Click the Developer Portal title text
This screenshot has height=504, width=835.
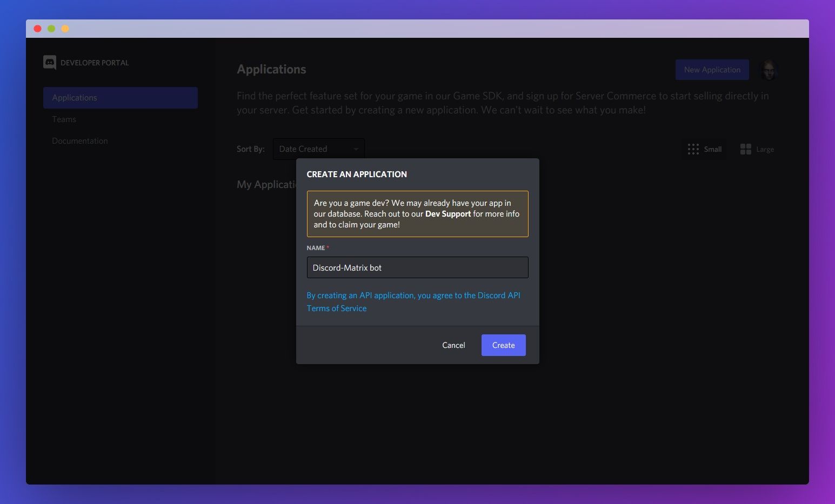pyautogui.click(x=95, y=63)
